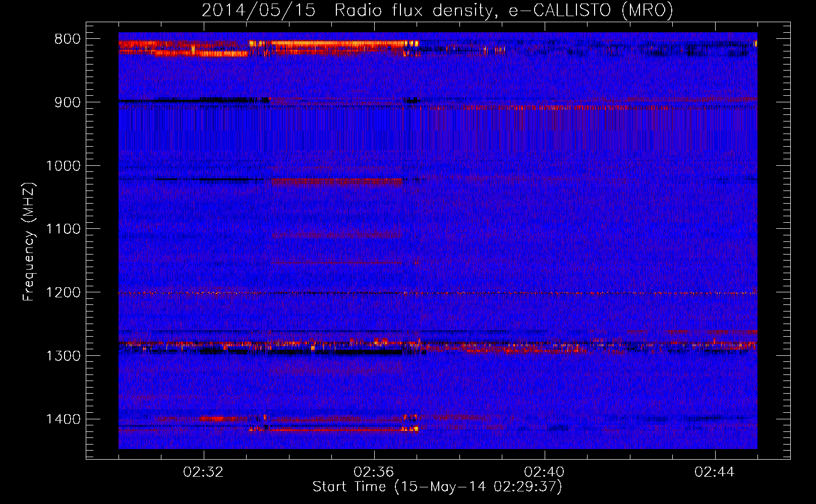Select the '1200' frequency axis label
Screen dimensions: 816x504
[64, 293]
